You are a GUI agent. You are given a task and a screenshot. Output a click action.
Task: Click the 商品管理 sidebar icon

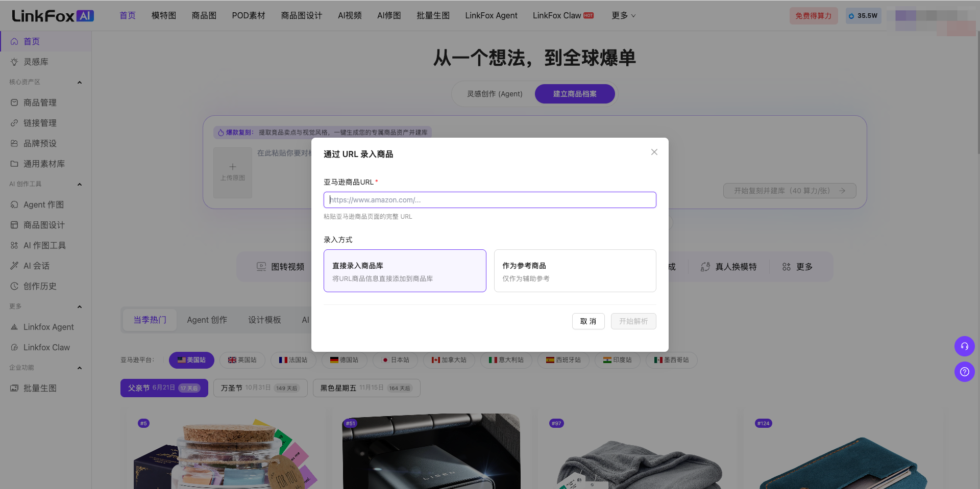pyautogui.click(x=14, y=102)
